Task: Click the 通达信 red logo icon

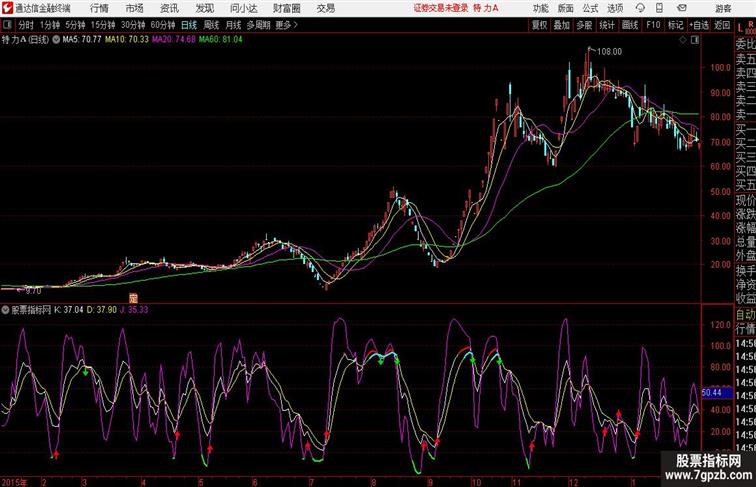Action: click(x=7, y=8)
